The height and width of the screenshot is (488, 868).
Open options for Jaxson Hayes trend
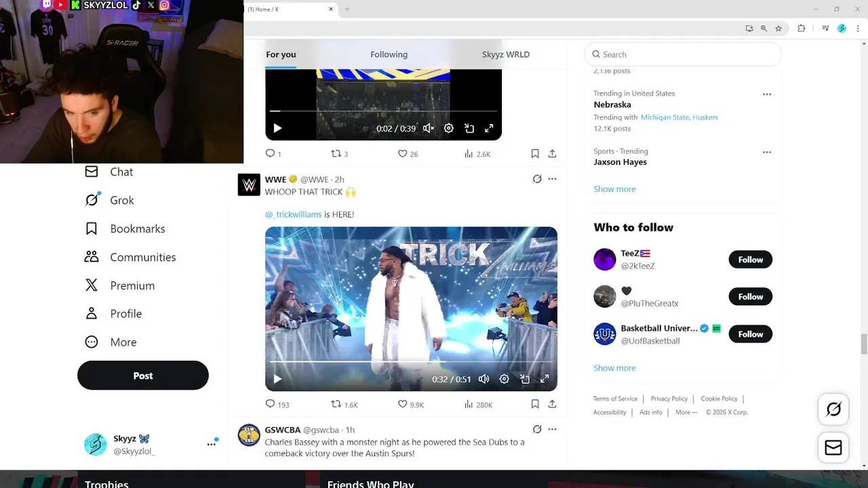[767, 152]
